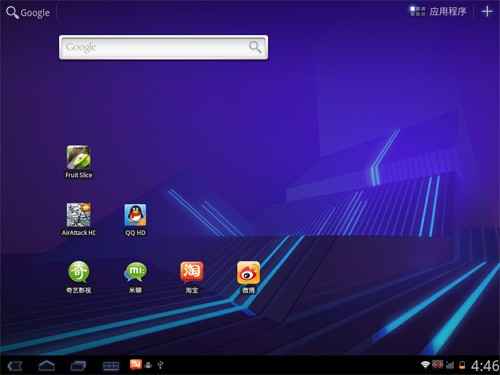Tap the Back navigation button
This screenshot has width=500, height=375.
(15, 366)
